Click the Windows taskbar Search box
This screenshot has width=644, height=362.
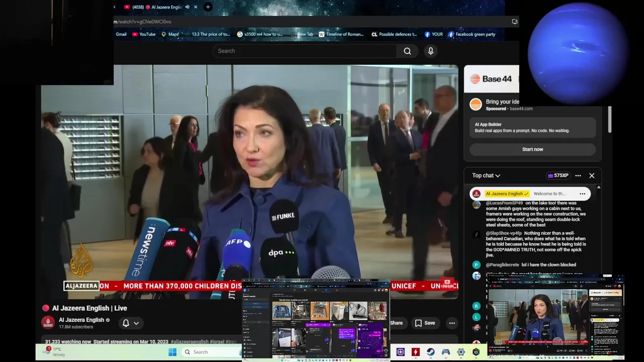(x=211, y=352)
